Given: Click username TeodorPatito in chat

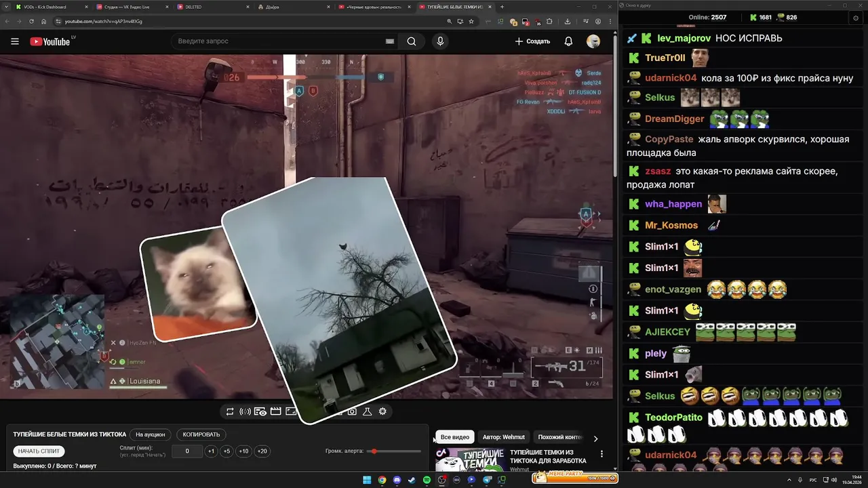Looking at the screenshot, I should [674, 418].
